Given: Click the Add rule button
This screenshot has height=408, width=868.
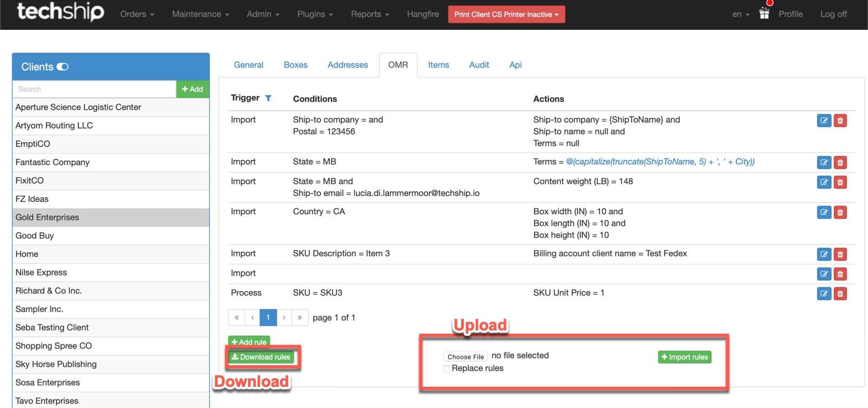Looking at the screenshot, I should (x=249, y=342).
